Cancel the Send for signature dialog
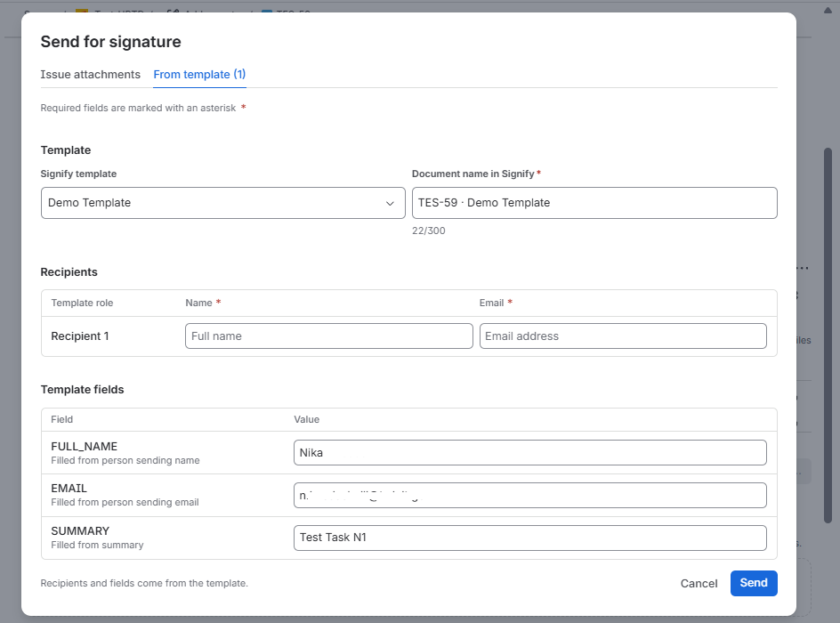 [699, 583]
